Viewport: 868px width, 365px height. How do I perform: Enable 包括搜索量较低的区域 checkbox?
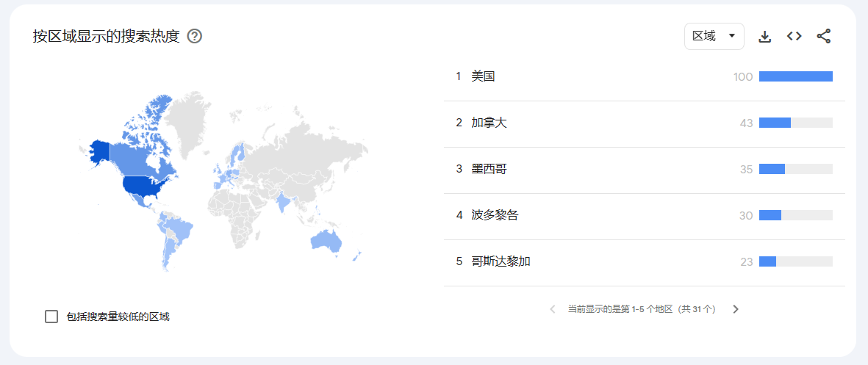[51, 317]
